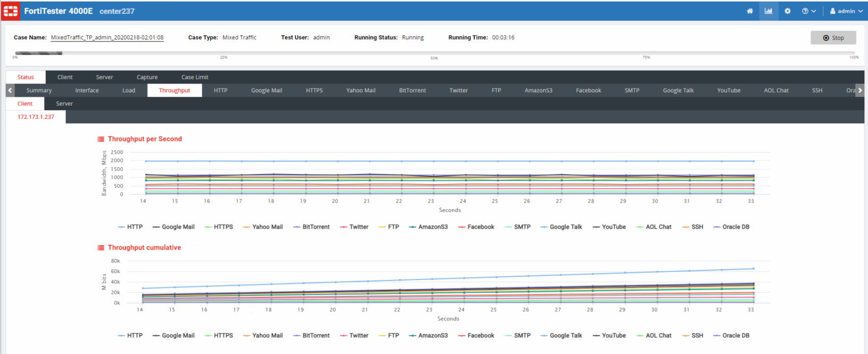Select the SMTP sub-tab

[x=632, y=90]
